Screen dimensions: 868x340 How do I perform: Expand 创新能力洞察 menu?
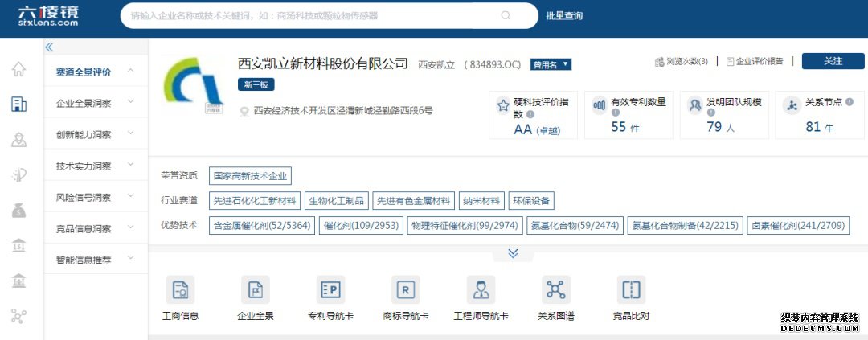pos(95,134)
